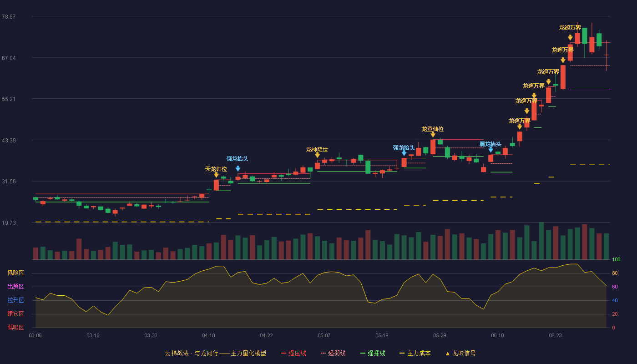Click the 勇龙抬头 signal label
Image resolution: width=637 pixels, height=364 pixels.
click(x=490, y=144)
